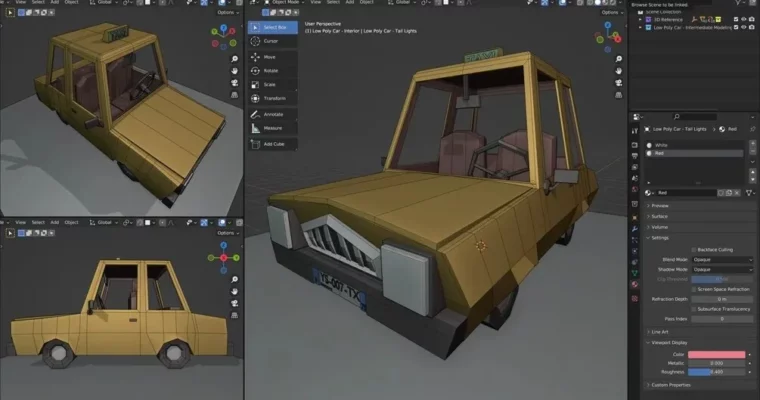Switch perspective/orthographic in main viewport

[619, 95]
